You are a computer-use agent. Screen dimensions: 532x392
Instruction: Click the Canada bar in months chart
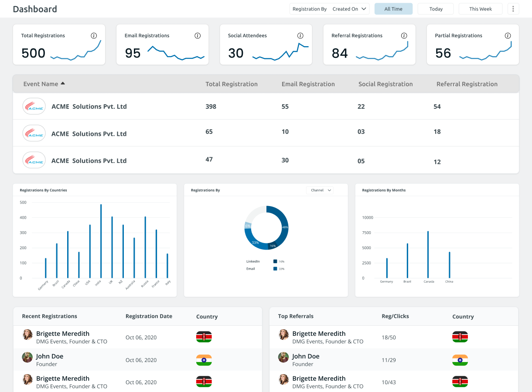428,254
